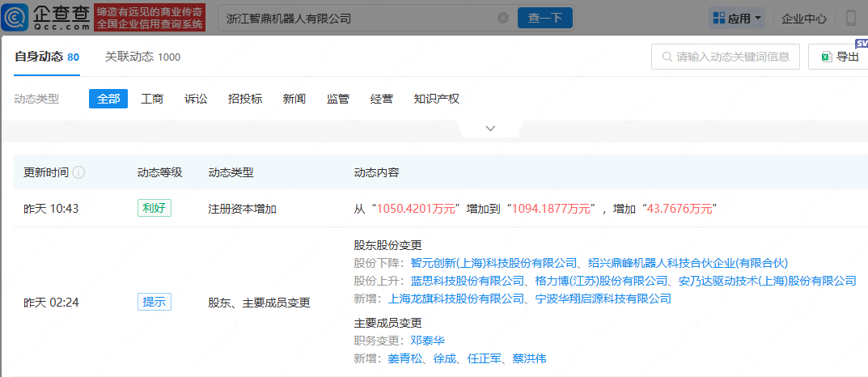Open 企业中心 link

[x=803, y=18]
